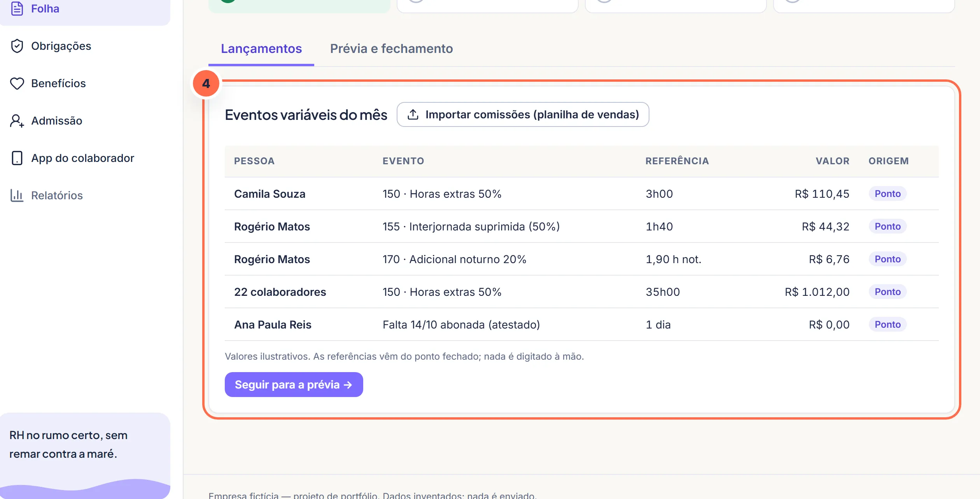Switch to Prévia e fechamento tab
This screenshot has height=499, width=980.
(391, 49)
